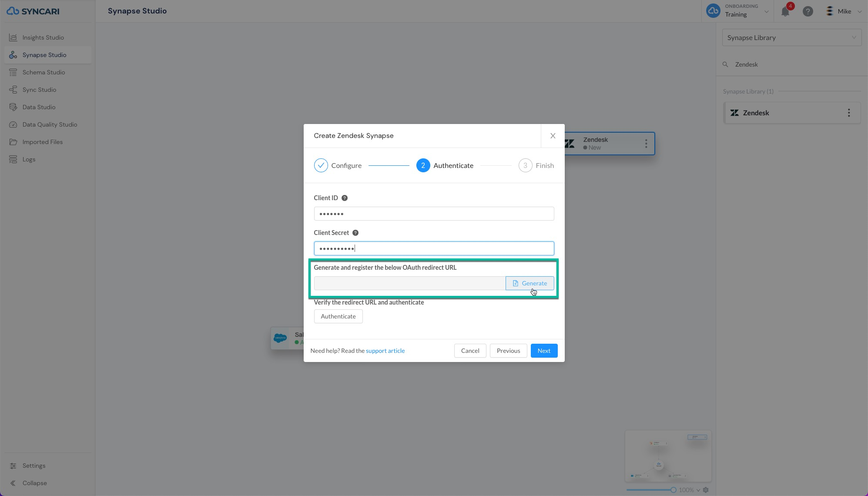
Task: Click the OAuth redirect URL field
Action: click(409, 283)
